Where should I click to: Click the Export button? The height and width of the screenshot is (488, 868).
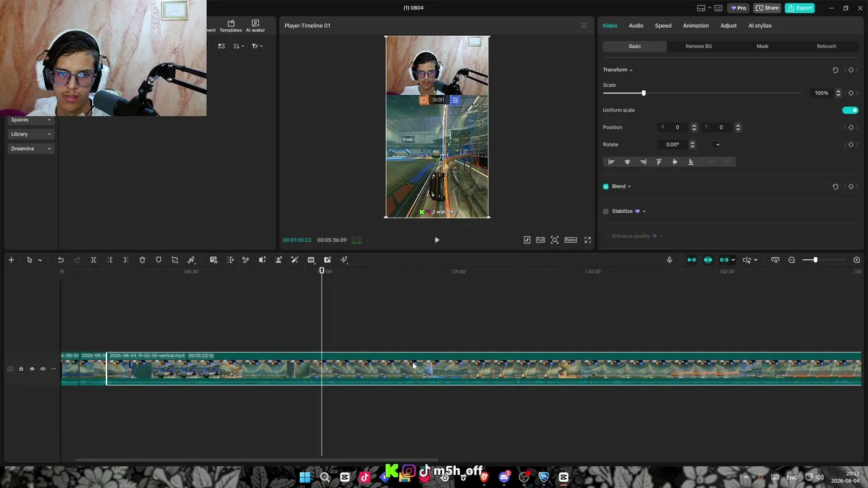coord(800,8)
